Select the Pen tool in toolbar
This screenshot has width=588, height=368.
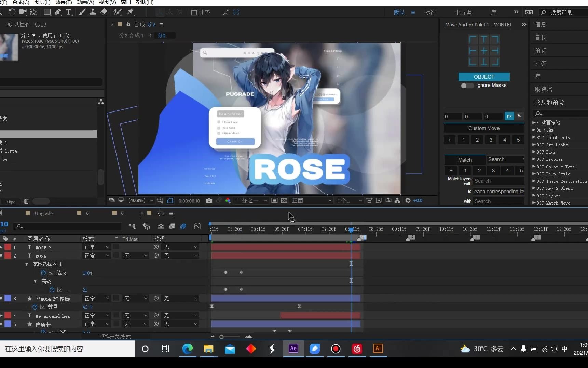pos(58,12)
